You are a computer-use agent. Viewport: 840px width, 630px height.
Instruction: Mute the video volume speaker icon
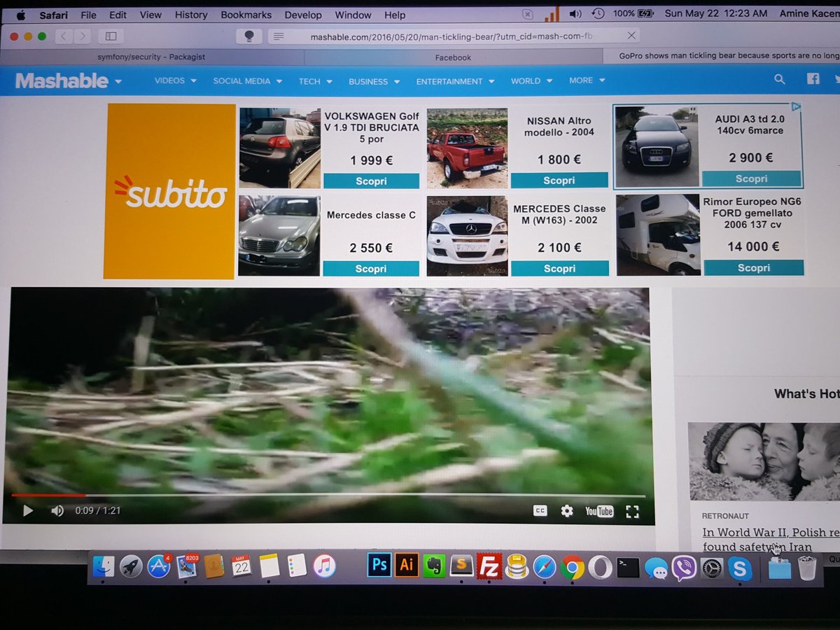(57, 511)
